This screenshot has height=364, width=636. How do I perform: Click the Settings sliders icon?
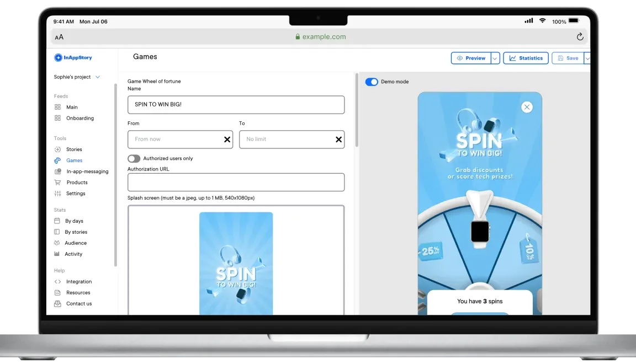tap(57, 194)
